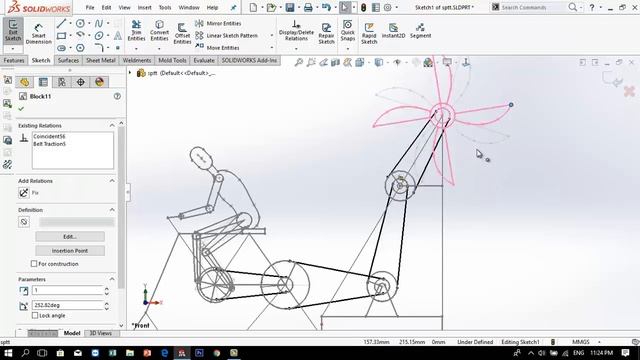Choose the Convert Entities tool

[x=160, y=31]
